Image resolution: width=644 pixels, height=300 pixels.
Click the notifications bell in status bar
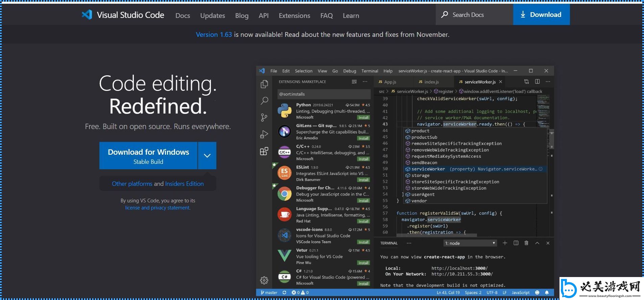(x=547, y=293)
